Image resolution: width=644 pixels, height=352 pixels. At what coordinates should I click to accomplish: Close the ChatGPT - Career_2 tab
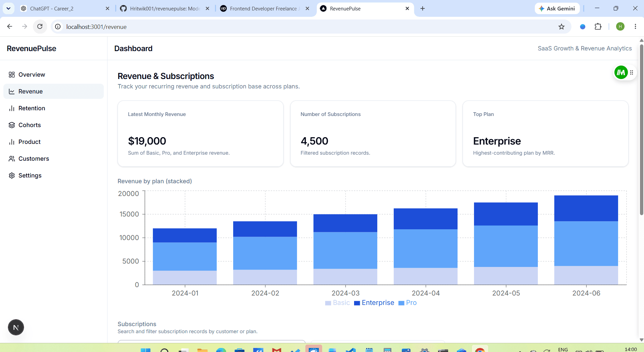[x=108, y=9]
